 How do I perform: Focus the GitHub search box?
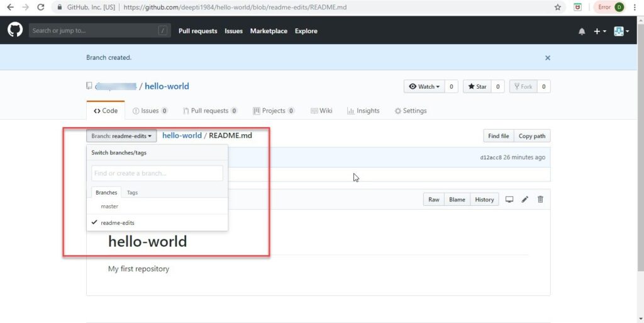pyautogui.click(x=100, y=30)
